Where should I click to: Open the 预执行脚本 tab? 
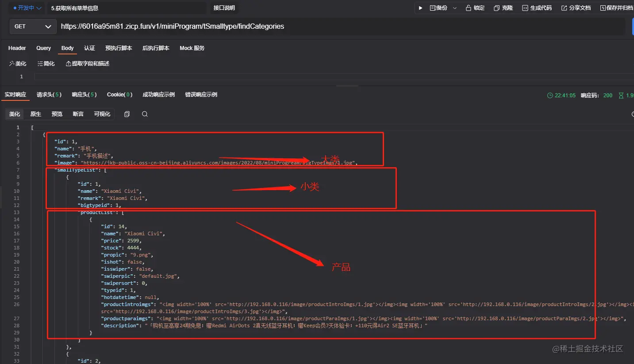[x=119, y=48]
